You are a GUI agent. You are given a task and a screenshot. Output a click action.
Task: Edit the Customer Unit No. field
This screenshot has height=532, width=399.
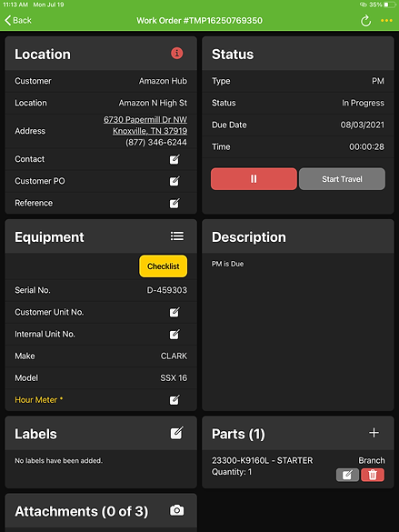(x=175, y=312)
